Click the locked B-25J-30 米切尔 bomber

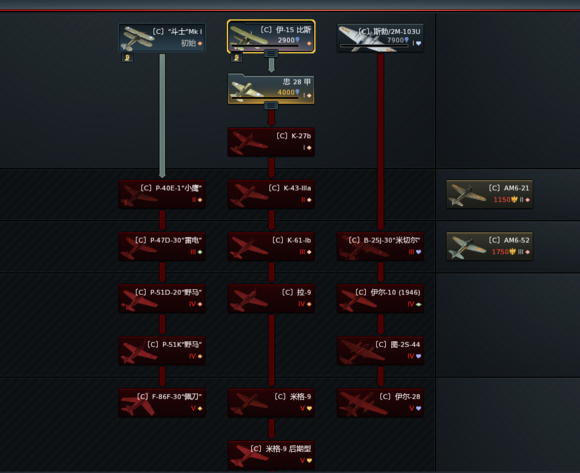380,246
